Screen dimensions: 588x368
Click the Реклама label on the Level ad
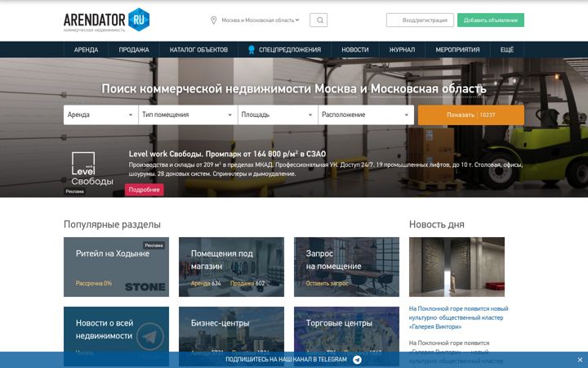click(x=74, y=191)
